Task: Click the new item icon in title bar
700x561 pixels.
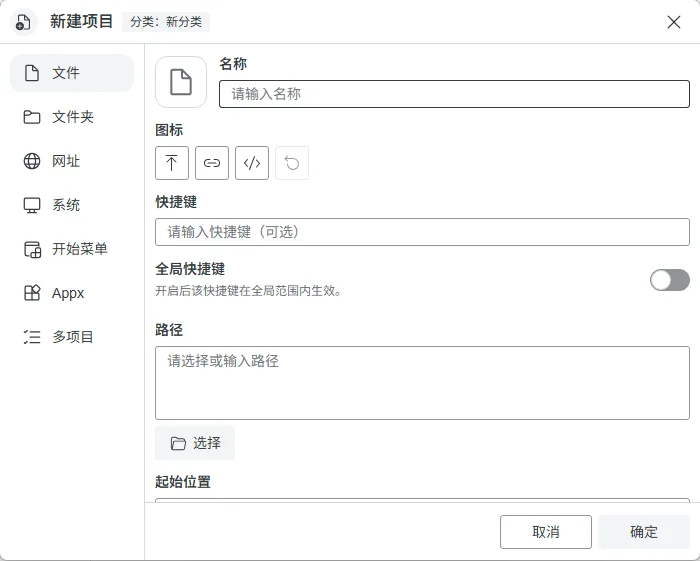Action: click(23, 22)
